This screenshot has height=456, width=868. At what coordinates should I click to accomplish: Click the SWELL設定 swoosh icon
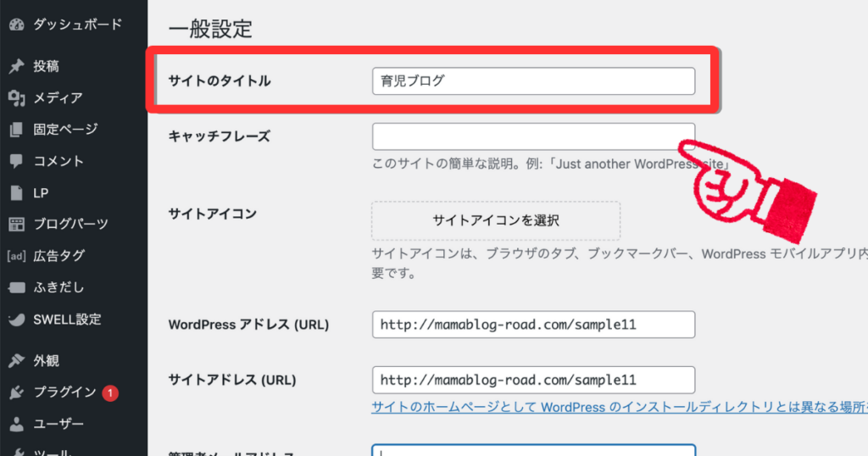click(x=17, y=320)
